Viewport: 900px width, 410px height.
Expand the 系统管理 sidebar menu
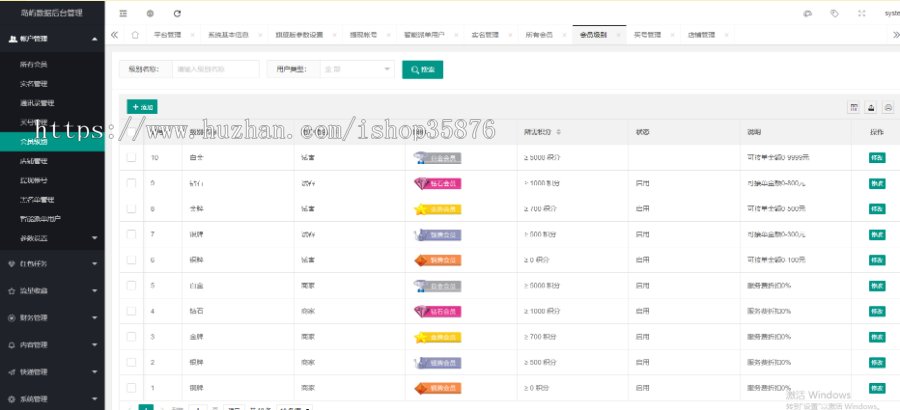click(x=52, y=399)
